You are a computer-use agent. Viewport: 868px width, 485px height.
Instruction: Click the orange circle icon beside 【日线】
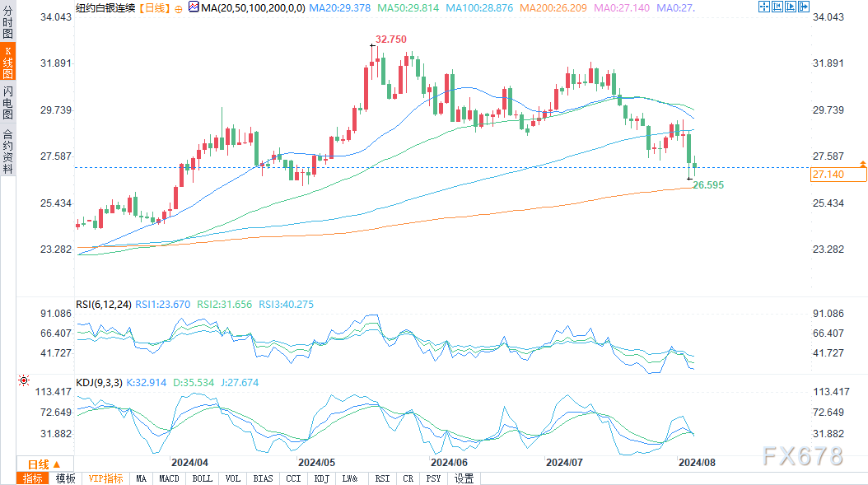(x=180, y=7)
